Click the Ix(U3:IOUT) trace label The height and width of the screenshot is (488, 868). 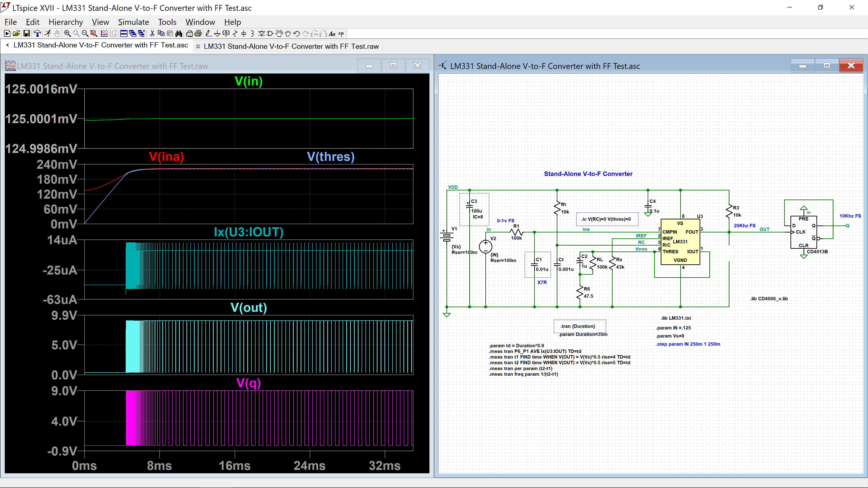(x=249, y=232)
